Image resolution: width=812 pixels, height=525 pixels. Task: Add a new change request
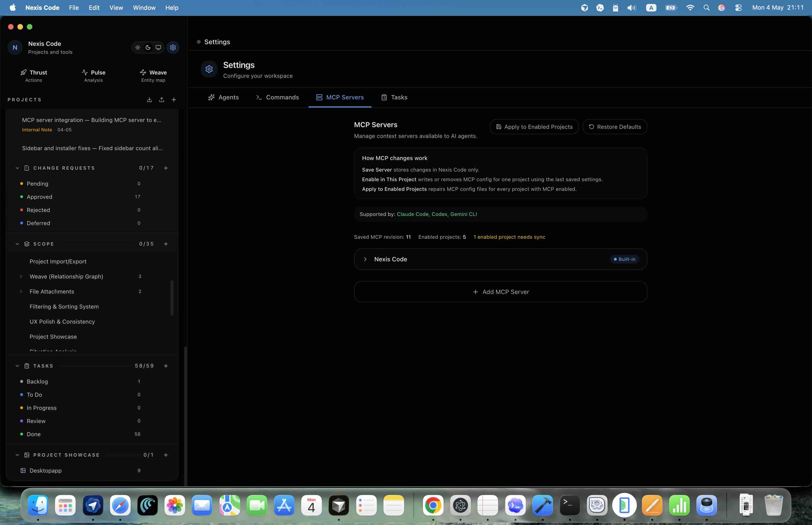tap(166, 168)
